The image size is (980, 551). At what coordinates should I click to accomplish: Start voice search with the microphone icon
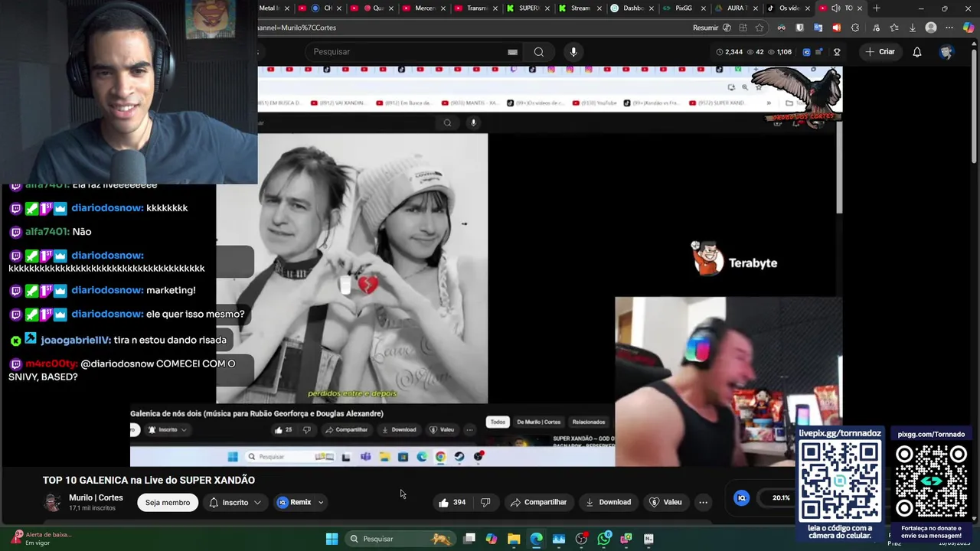pos(573,52)
